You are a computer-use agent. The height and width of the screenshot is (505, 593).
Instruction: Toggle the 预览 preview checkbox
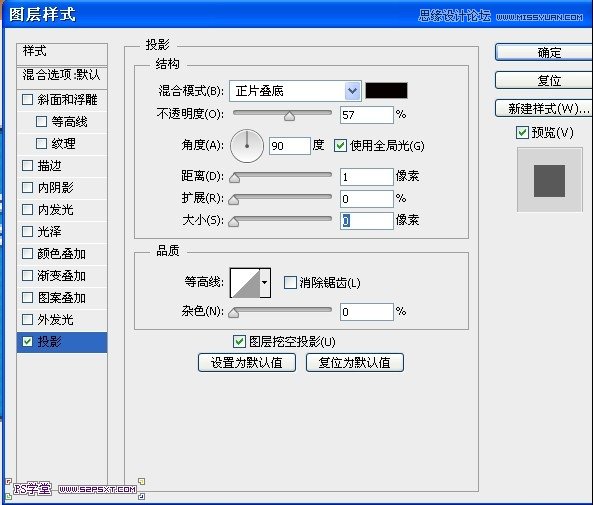coord(522,132)
